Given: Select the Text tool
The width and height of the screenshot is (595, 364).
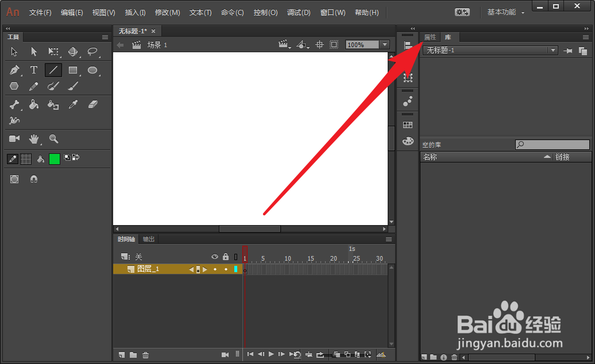Looking at the screenshot, I should [34, 70].
